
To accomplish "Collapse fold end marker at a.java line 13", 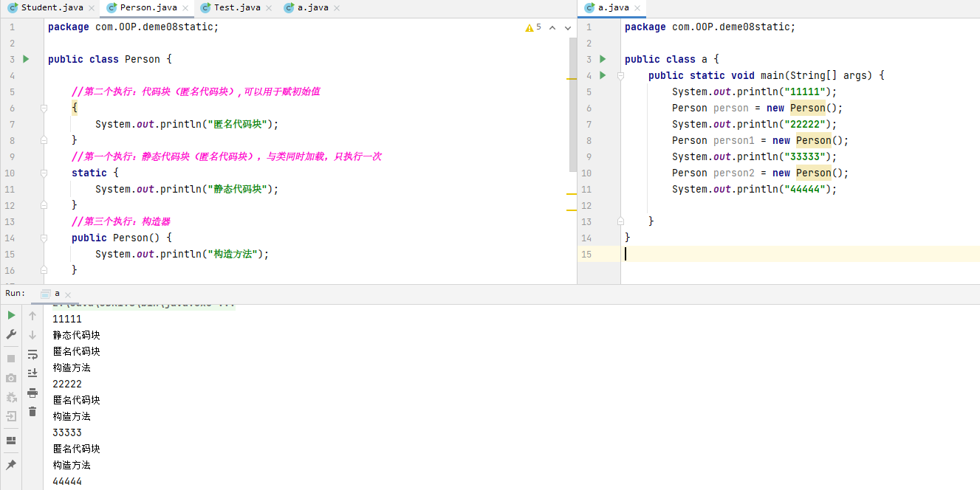I will pyautogui.click(x=620, y=221).
